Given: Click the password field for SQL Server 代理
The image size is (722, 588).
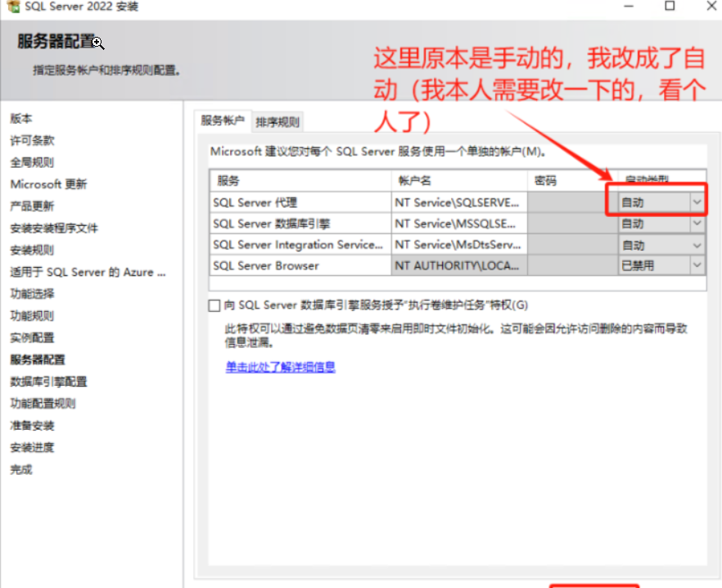Looking at the screenshot, I should 572,202.
